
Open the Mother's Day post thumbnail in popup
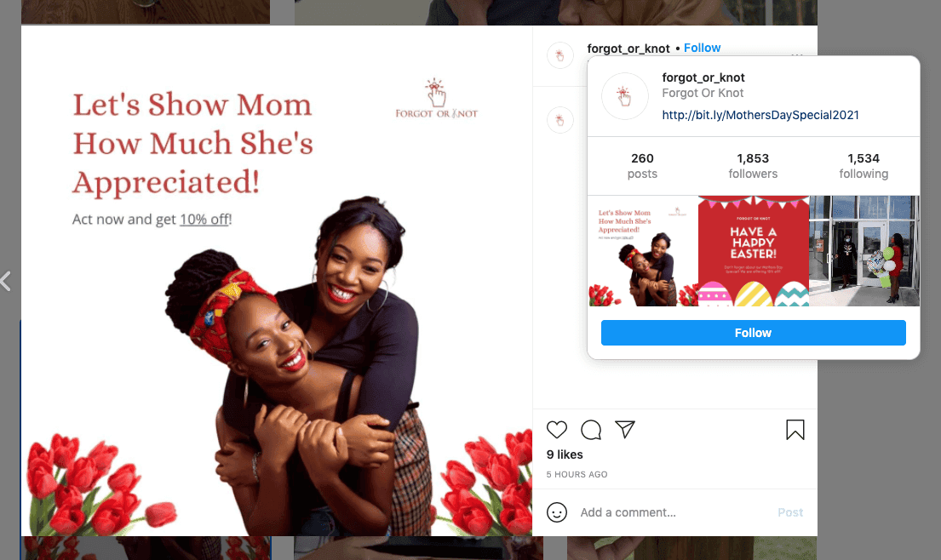coord(643,250)
